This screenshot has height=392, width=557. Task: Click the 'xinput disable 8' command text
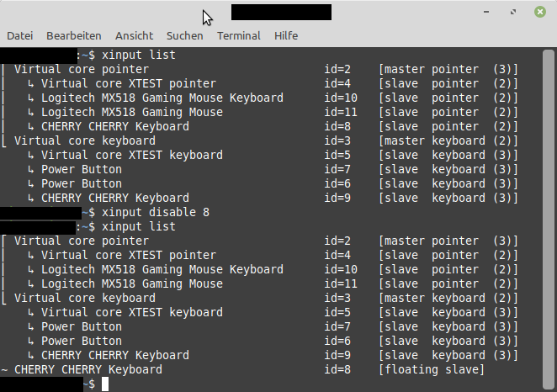tap(152, 212)
